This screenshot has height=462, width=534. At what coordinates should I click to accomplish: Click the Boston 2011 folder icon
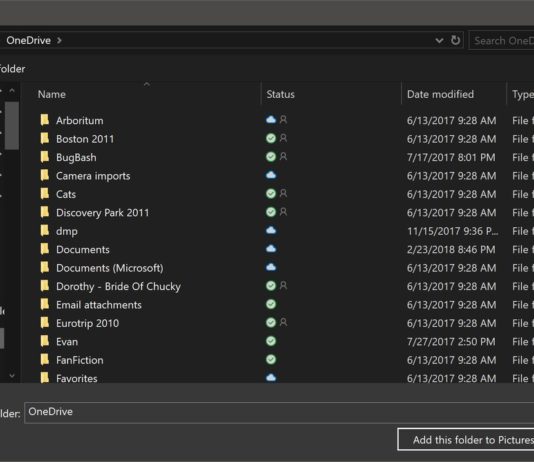click(x=45, y=138)
